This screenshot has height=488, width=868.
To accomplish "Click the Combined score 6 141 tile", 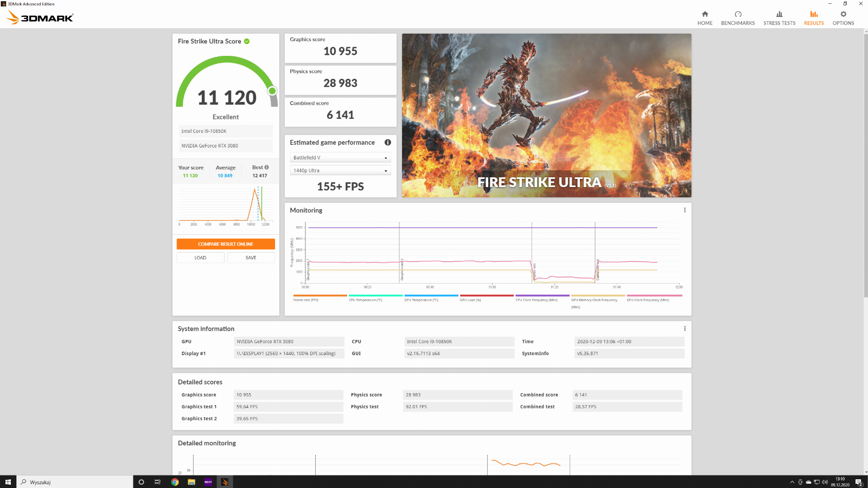I will pos(341,112).
